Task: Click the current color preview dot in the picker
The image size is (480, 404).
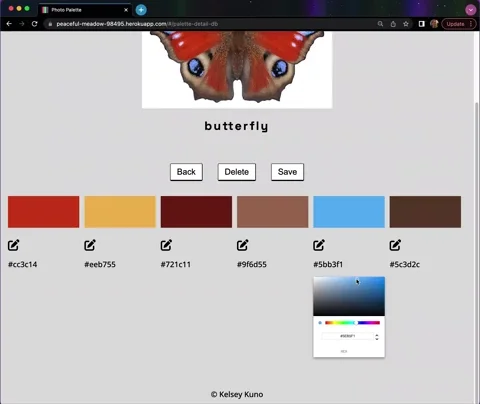Action: click(x=320, y=323)
